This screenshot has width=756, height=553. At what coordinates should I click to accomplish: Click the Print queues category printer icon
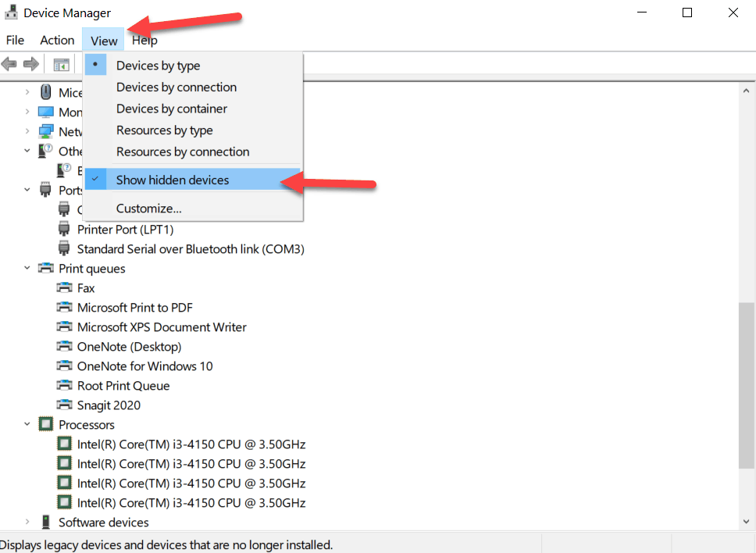[x=46, y=269]
